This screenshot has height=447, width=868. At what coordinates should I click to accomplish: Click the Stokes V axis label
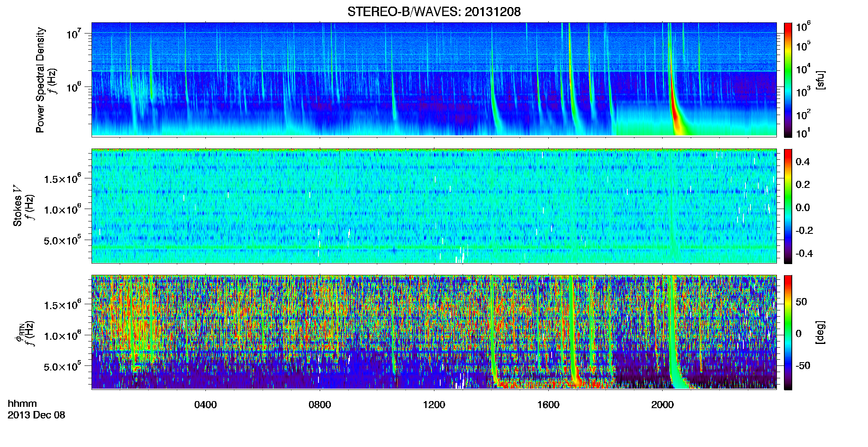pyautogui.click(x=17, y=206)
